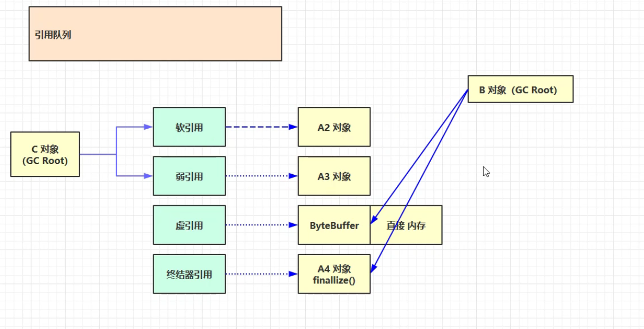Click the C 对象 (GC Root) box
This screenshot has width=644, height=329.
tap(45, 154)
